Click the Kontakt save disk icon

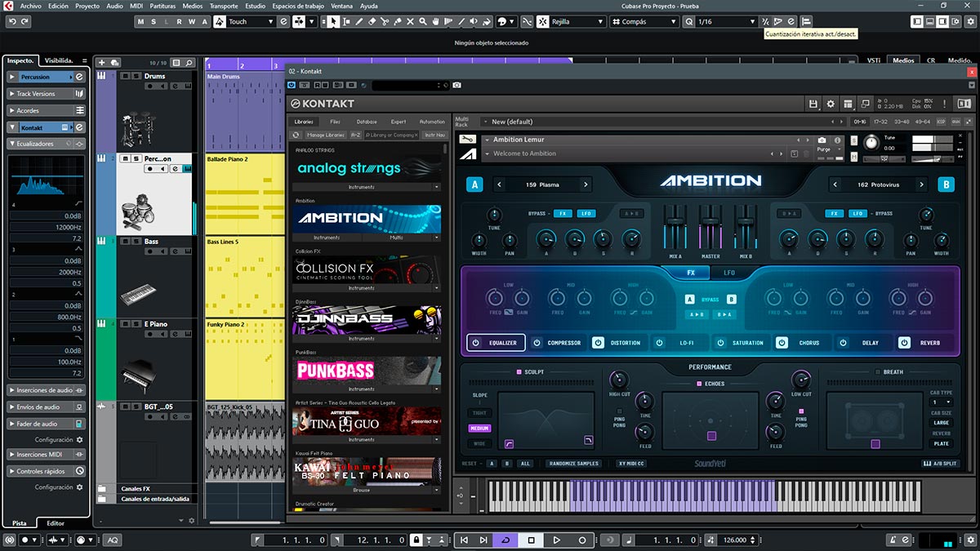click(x=813, y=104)
